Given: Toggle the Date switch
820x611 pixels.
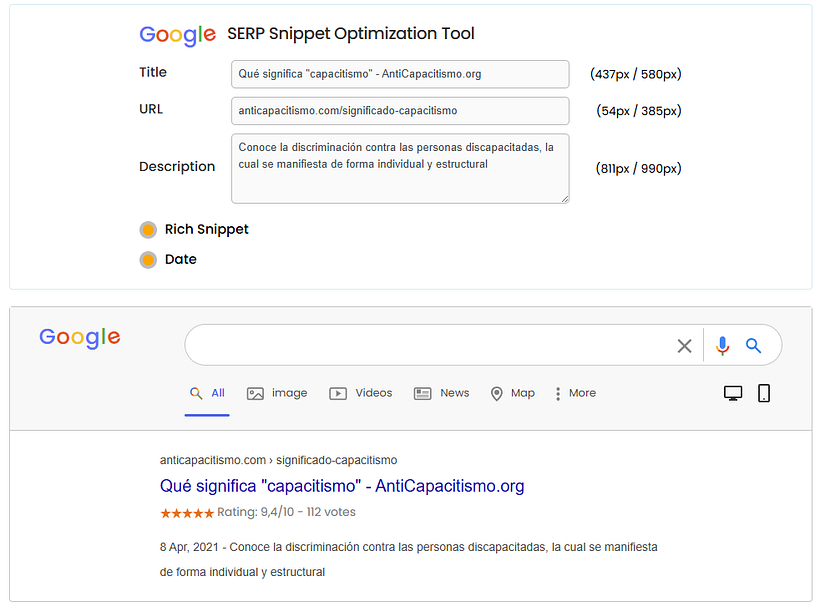Looking at the screenshot, I should (x=148, y=260).
